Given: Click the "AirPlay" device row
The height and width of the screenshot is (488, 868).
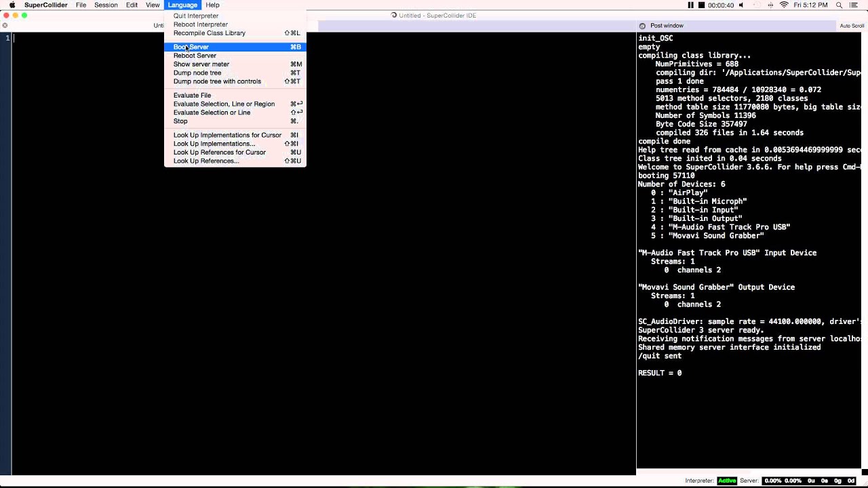Looking at the screenshot, I should click(x=679, y=193).
